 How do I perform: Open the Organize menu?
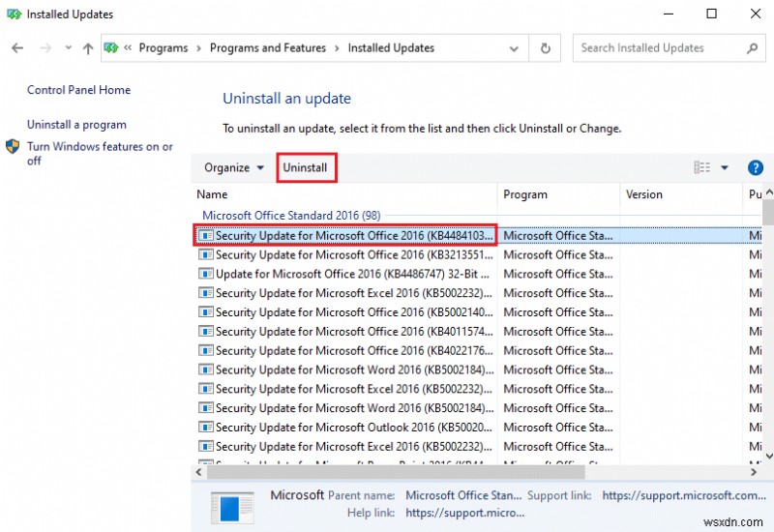click(234, 167)
